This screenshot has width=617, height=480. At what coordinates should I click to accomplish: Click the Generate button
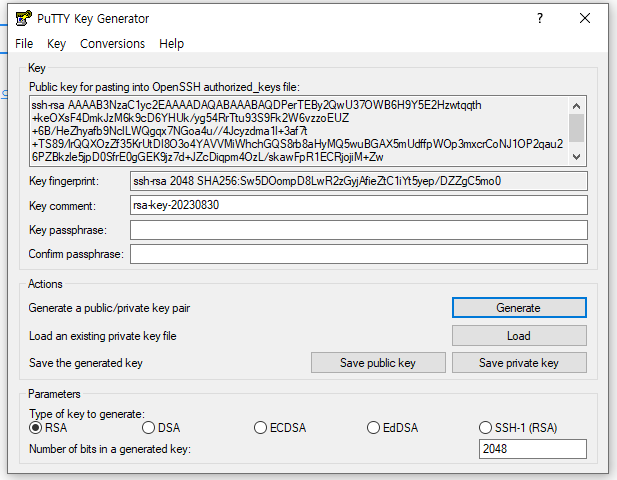519,308
